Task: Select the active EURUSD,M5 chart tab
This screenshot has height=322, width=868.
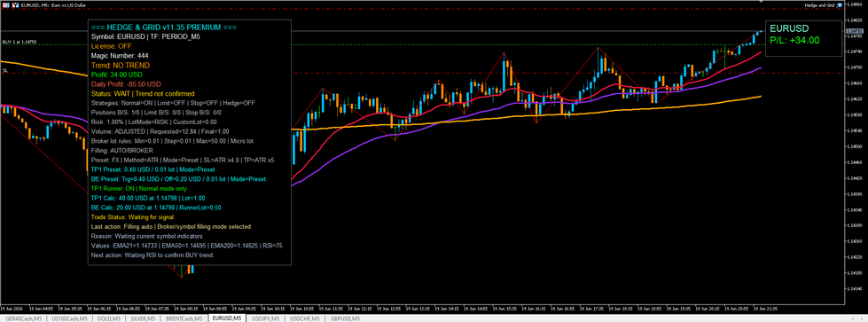Action: point(227,318)
